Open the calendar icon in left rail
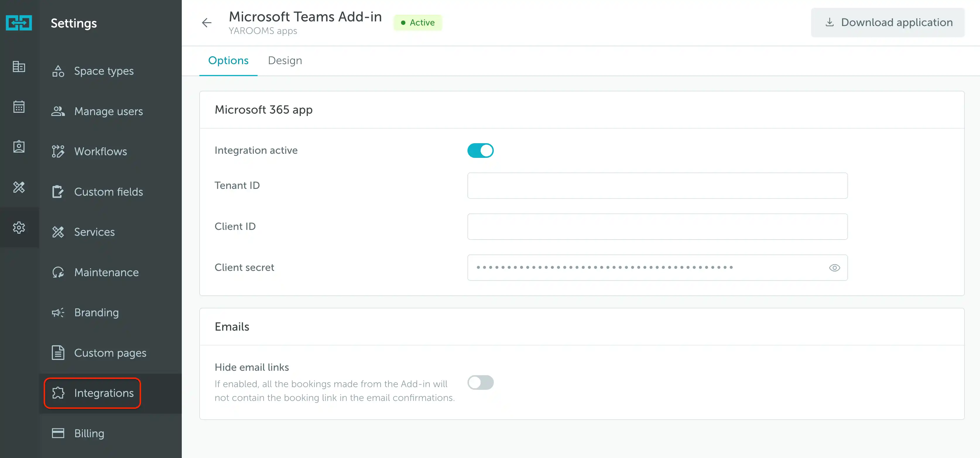Viewport: 980px width, 458px height. coord(19,107)
